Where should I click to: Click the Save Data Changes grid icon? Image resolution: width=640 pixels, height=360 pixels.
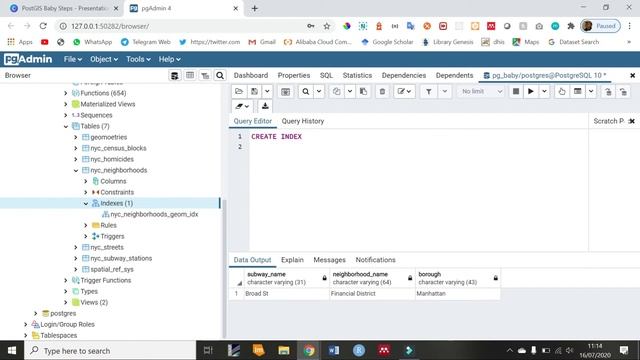pyautogui.click(x=285, y=91)
